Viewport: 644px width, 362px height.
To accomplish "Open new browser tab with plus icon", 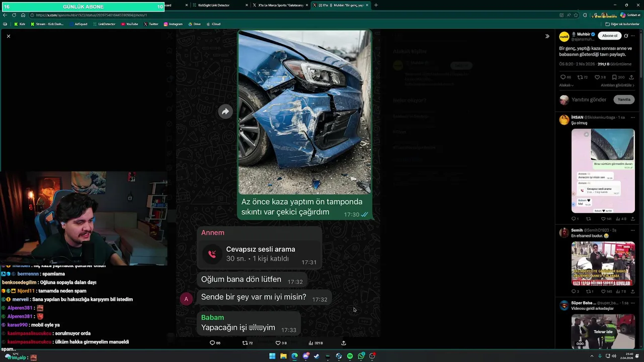I will pos(376,5).
